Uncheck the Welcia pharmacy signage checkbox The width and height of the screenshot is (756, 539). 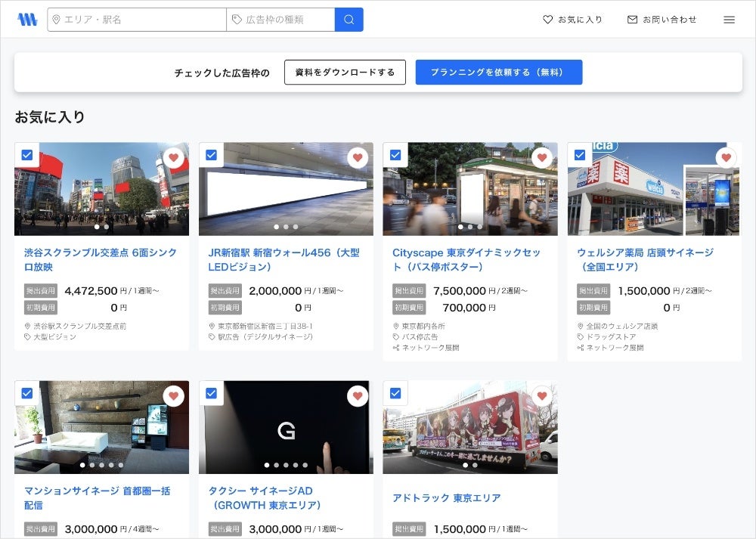[580, 155]
